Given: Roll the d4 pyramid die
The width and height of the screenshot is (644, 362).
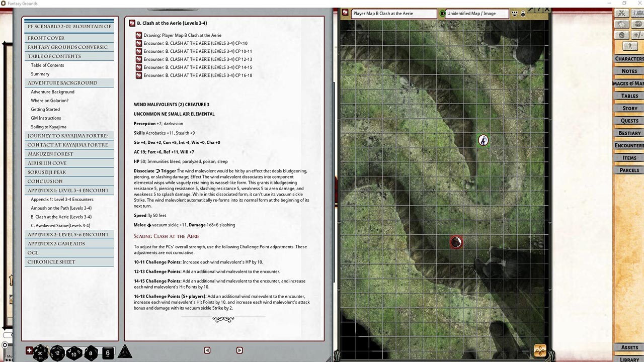Looking at the screenshot, I should [124, 352].
